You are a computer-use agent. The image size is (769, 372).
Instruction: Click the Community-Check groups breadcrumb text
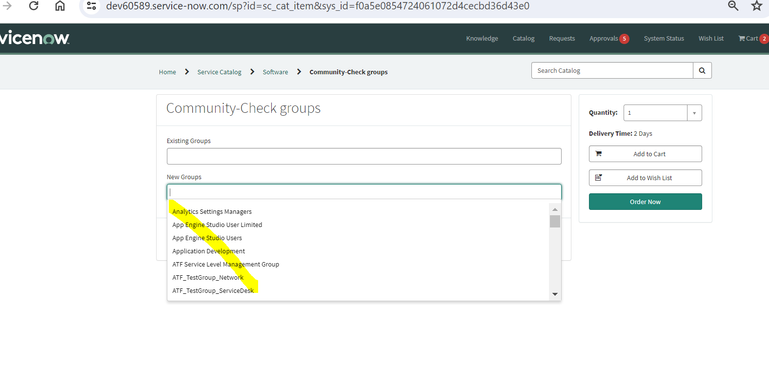[348, 72]
